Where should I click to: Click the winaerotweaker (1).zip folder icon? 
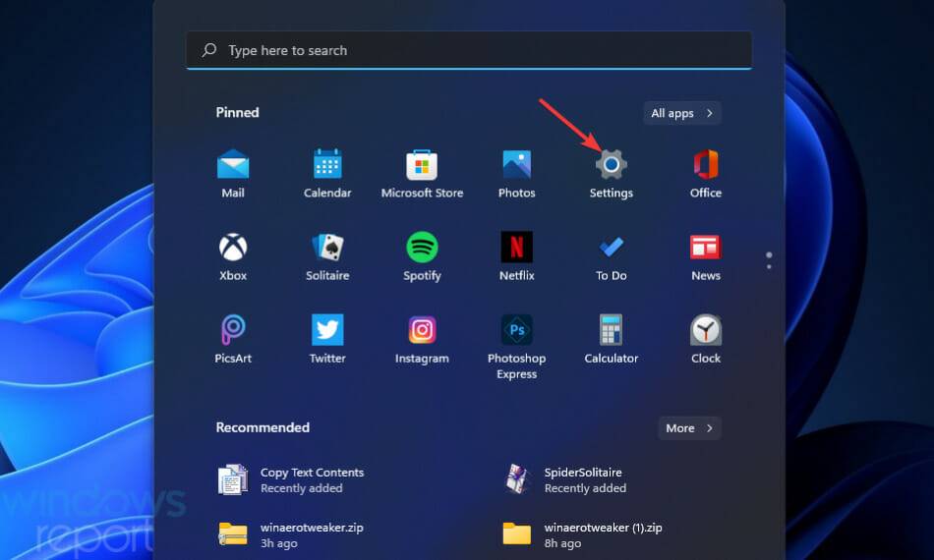516,533
